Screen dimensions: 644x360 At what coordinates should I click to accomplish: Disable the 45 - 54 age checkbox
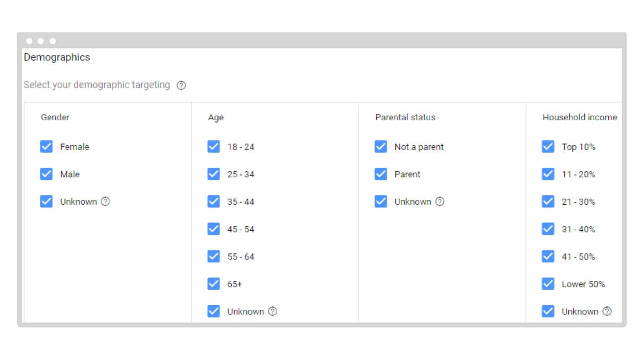tap(214, 229)
